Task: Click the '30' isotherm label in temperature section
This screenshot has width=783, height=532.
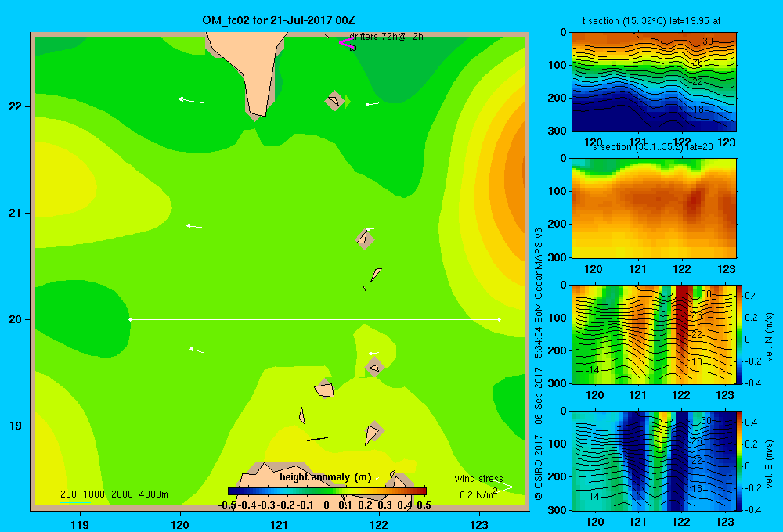Action: [x=708, y=41]
